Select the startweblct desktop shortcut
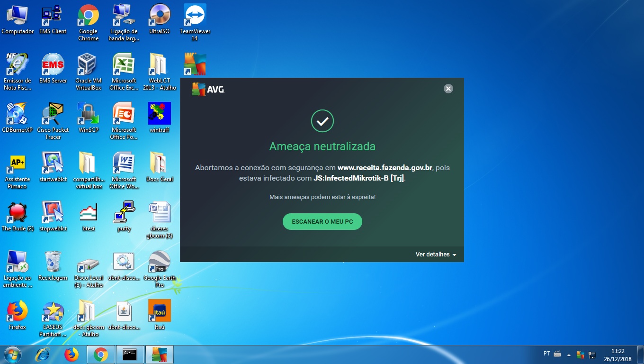The image size is (644, 364). (53, 167)
